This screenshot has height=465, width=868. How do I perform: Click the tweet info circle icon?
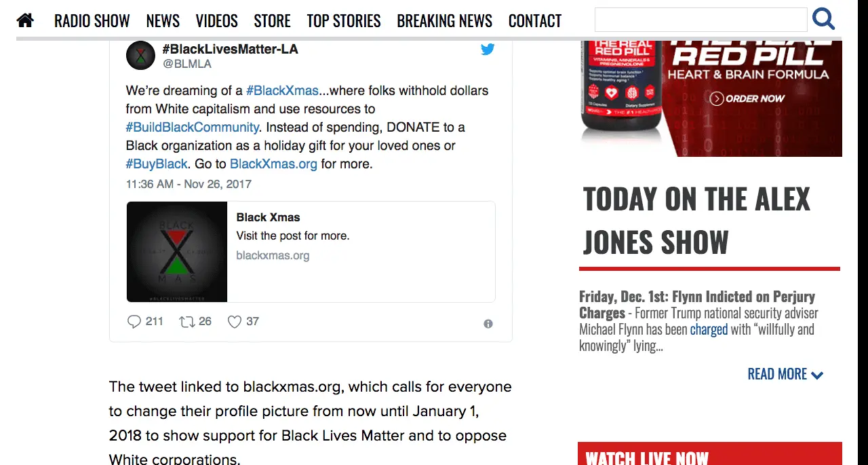point(488,324)
